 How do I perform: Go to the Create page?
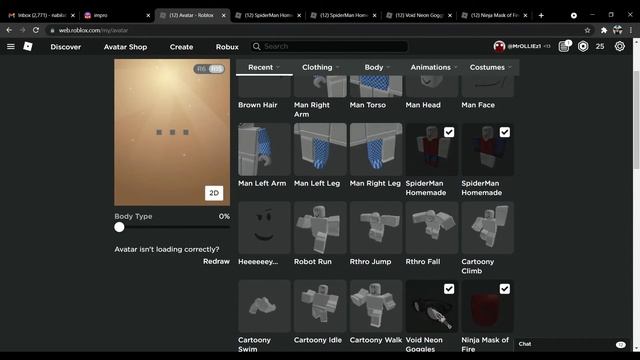tap(181, 47)
